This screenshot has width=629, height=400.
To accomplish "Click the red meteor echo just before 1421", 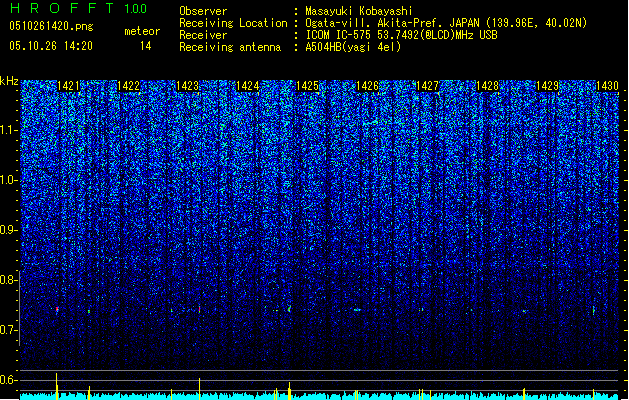I will point(57,310).
